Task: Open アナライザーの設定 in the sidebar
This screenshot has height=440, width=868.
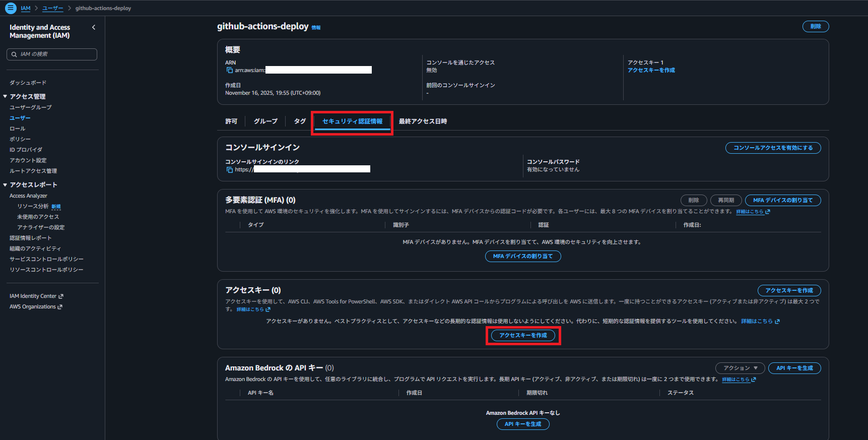Action: (41, 227)
